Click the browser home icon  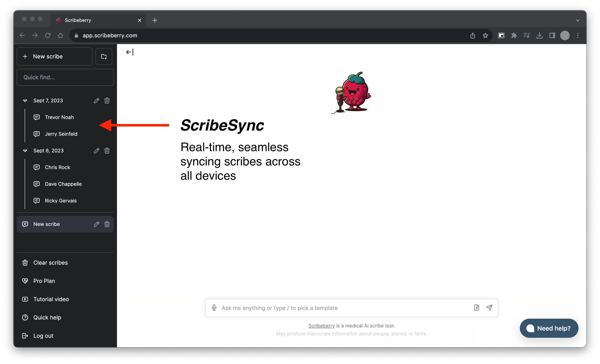point(61,35)
